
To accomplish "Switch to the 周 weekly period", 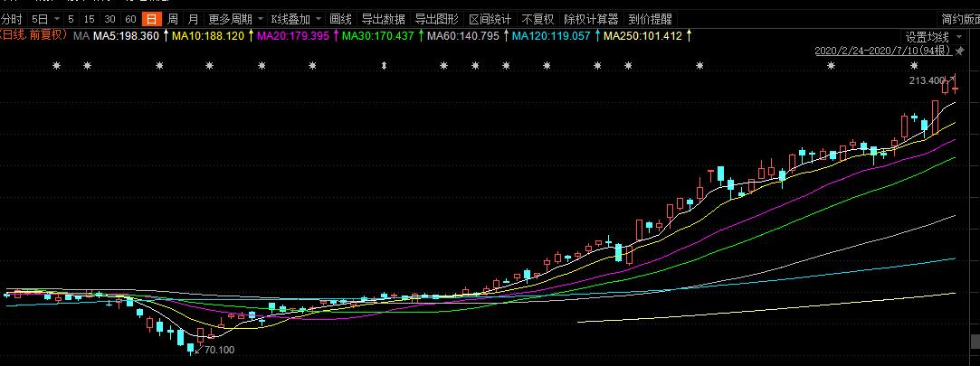I will coord(173,19).
